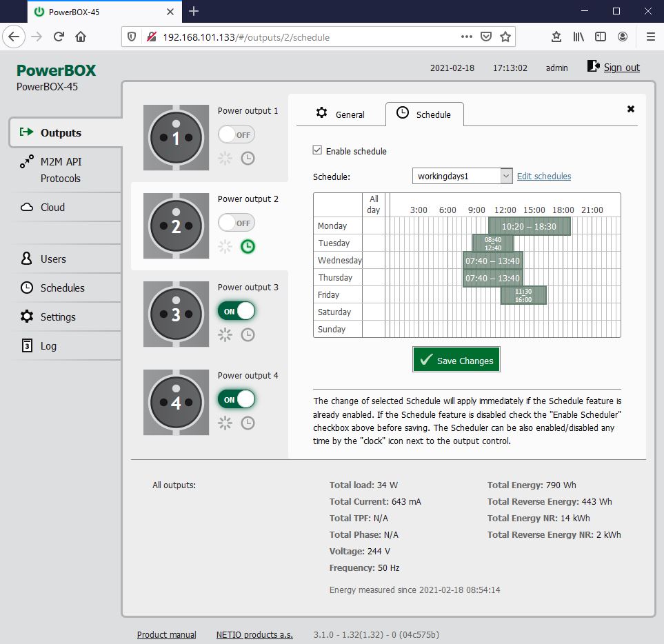Open M2M API Protocols page
Screen dimensions: 664x644
(66, 170)
